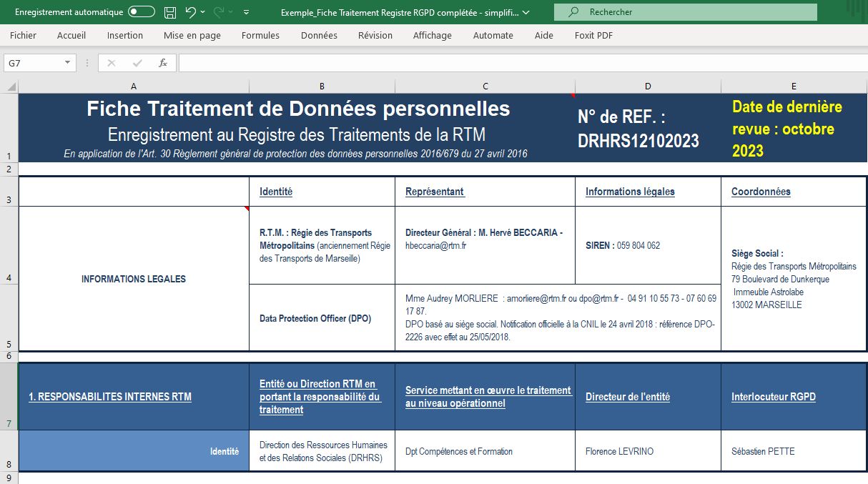Image resolution: width=868 pixels, height=484 pixels.
Task: Select row 8 by clicking its header
Action: point(9,451)
